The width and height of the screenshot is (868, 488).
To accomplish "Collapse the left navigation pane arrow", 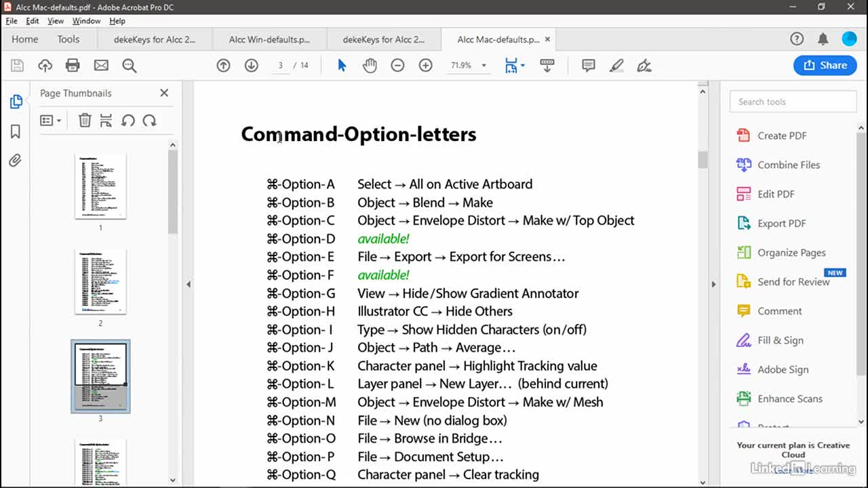I will coord(189,284).
